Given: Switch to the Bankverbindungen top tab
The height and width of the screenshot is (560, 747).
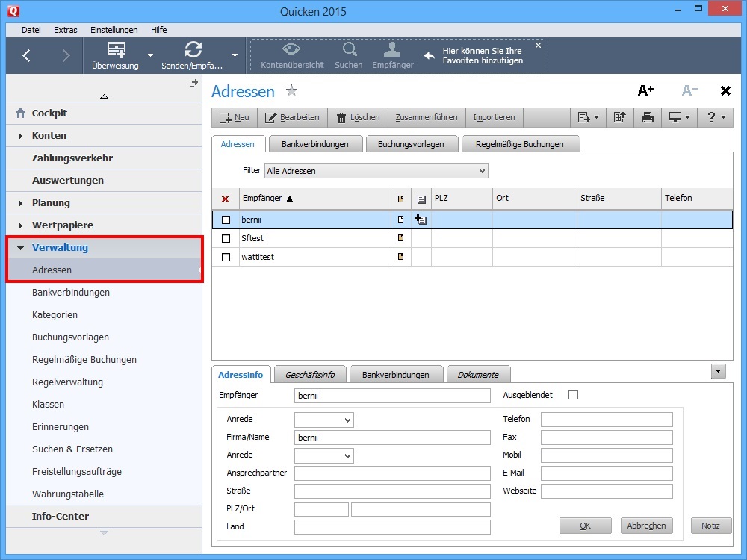Looking at the screenshot, I should pos(314,144).
